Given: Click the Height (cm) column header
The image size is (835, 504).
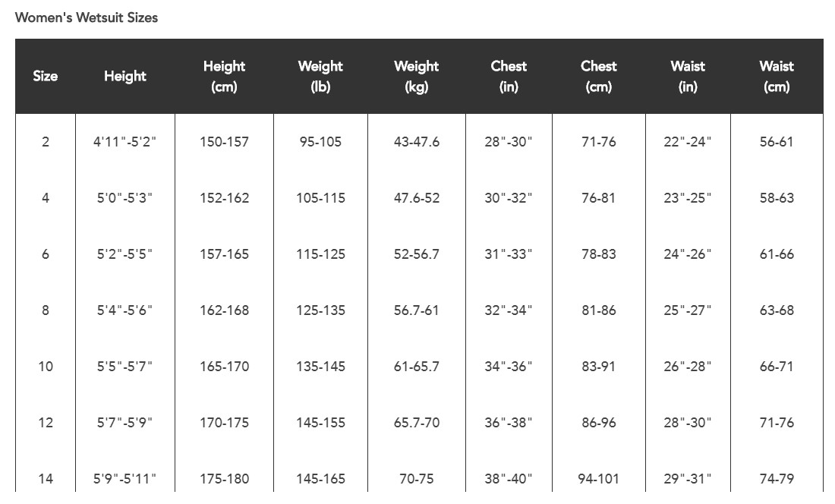Looking at the screenshot, I should pyautogui.click(x=224, y=76).
